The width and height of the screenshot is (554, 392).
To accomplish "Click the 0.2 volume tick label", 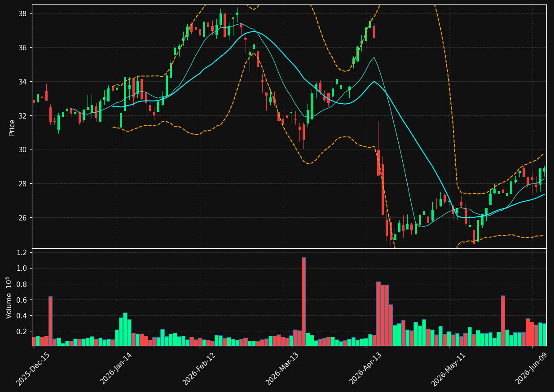I will click(x=22, y=331).
